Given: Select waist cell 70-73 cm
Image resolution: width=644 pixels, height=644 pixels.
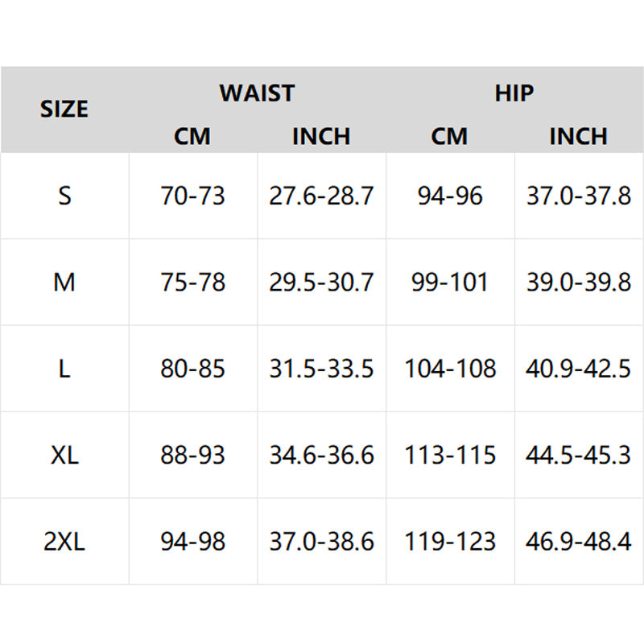Looking at the screenshot, I should click(192, 196).
